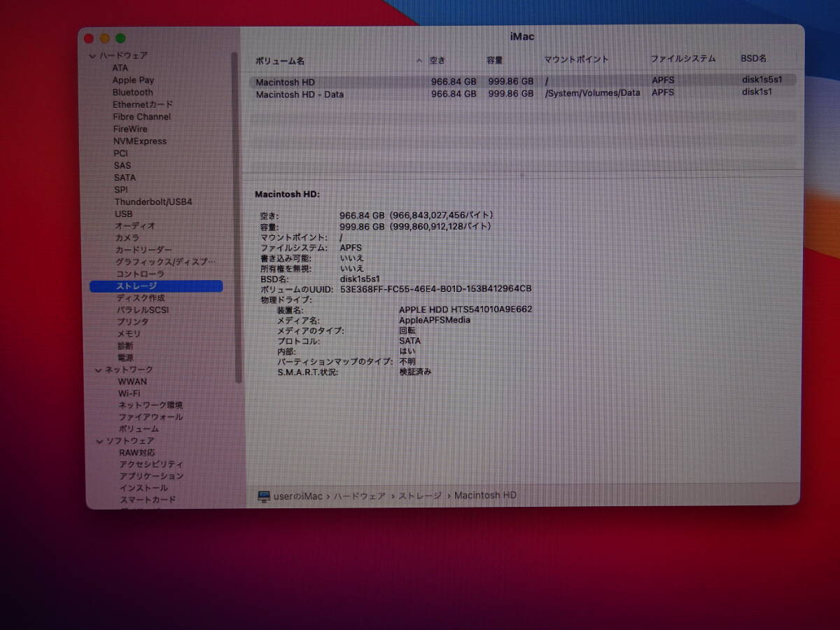This screenshot has width=840, height=630.
Task: Click the disk1s1 BSD name cell
Action: tap(757, 92)
